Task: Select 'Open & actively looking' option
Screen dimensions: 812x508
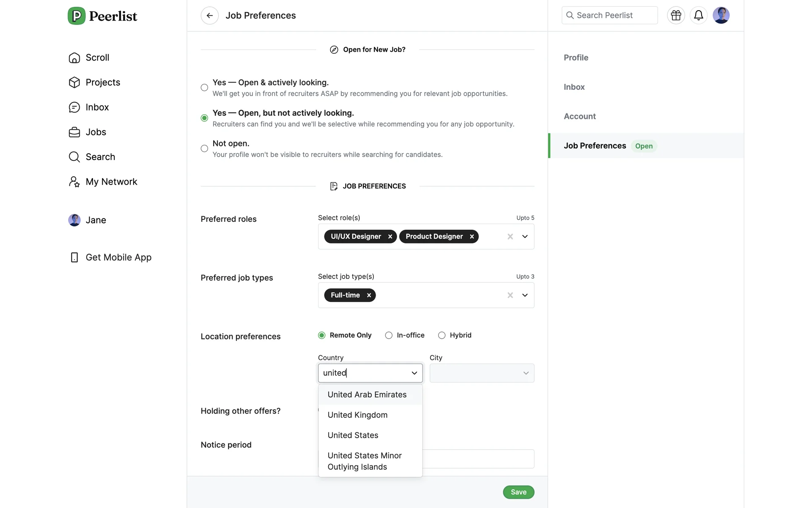Action: pos(204,88)
